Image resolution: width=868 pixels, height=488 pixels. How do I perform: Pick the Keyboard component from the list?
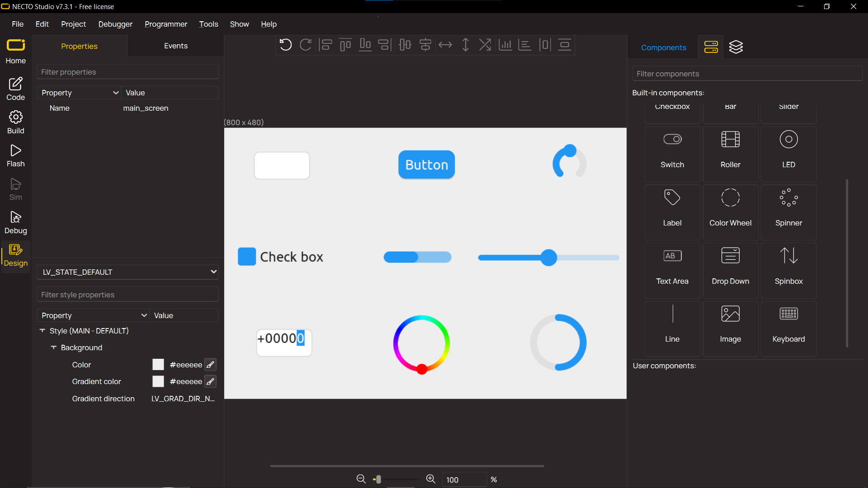pyautogui.click(x=788, y=328)
